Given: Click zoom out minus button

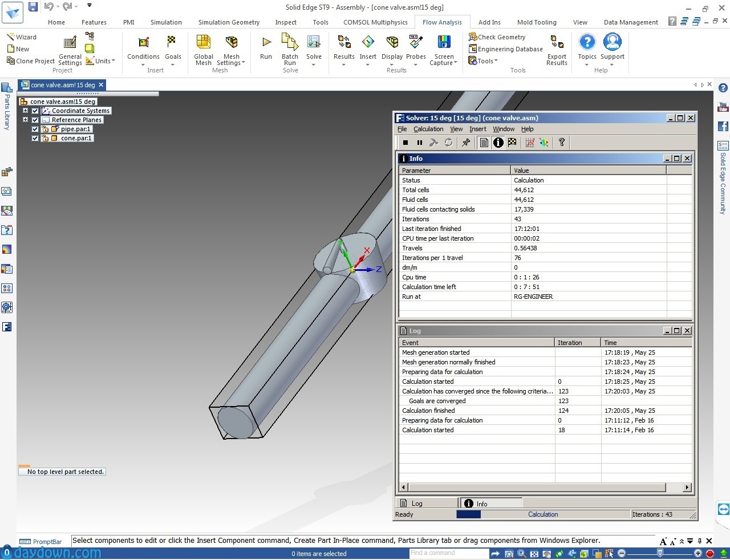Looking at the screenshot, I should click(622, 554).
